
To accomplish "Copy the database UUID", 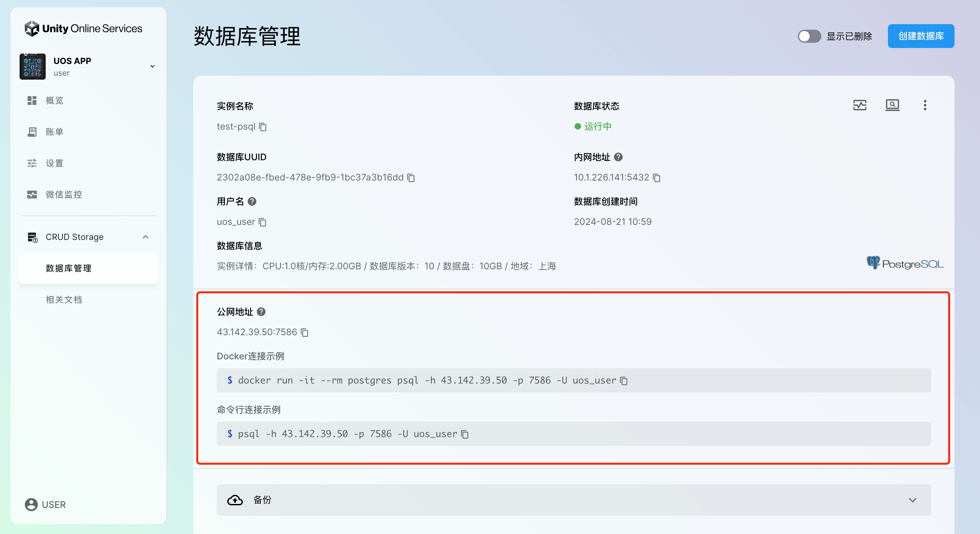I will click(411, 178).
